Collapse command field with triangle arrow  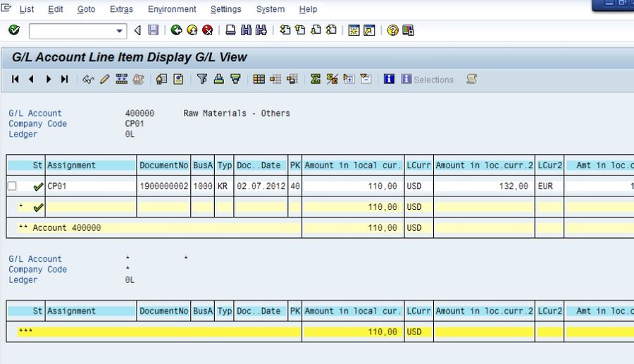(137, 30)
